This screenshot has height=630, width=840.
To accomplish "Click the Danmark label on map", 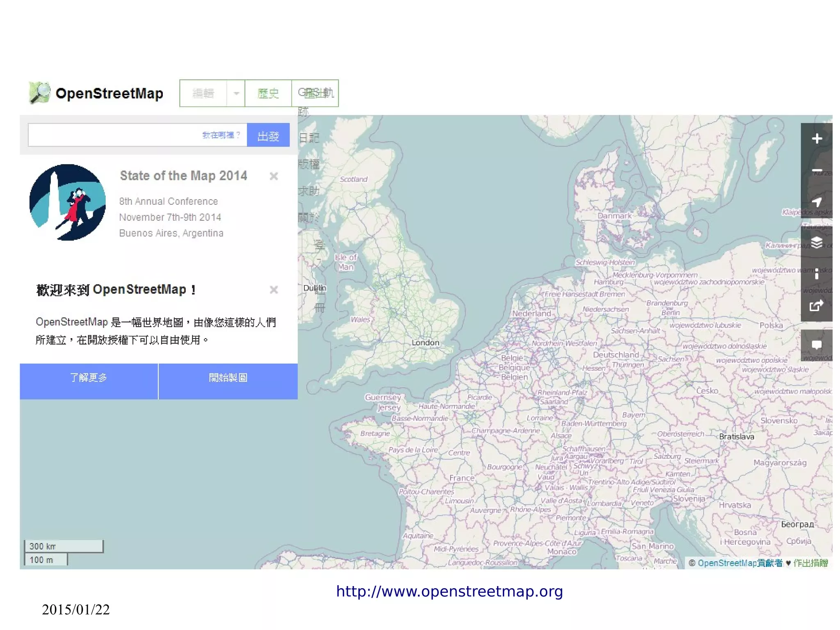I will click(614, 215).
